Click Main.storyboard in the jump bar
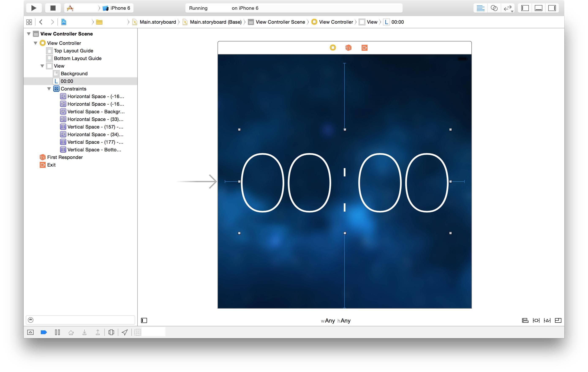 click(x=158, y=22)
